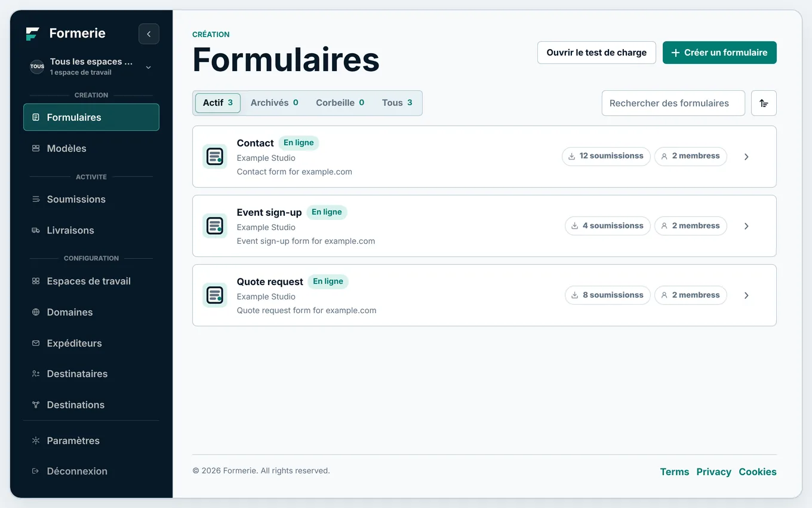The width and height of the screenshot is (812, 508).
Task: Click the Destinations nodes icon
Action: (x=36, y=405)
